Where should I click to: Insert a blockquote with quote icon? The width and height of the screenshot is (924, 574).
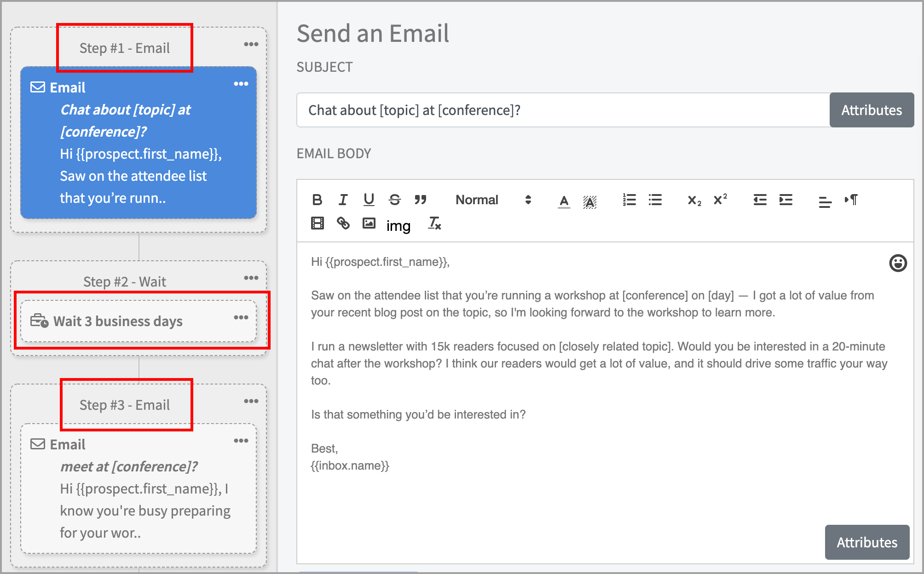(420, 200)
